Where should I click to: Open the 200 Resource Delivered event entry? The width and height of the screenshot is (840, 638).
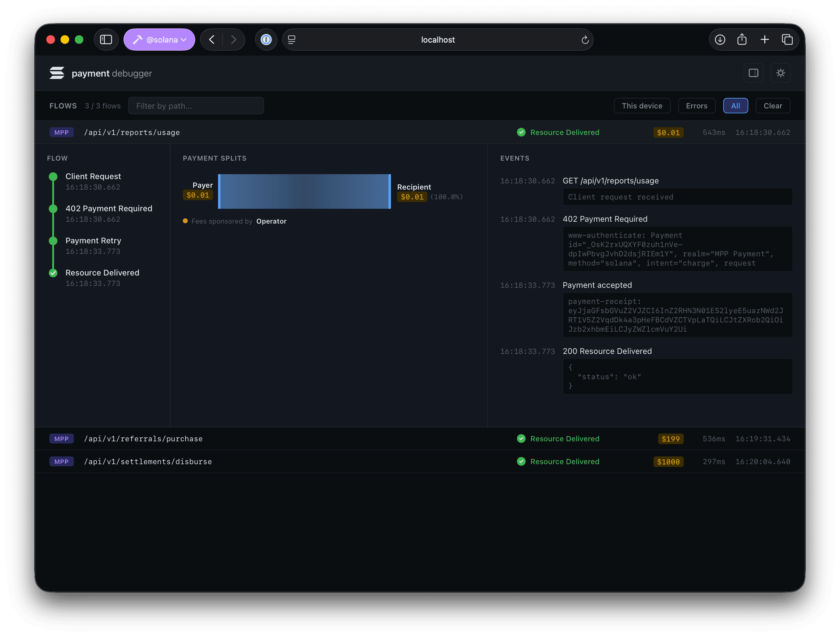click(607, 351)
